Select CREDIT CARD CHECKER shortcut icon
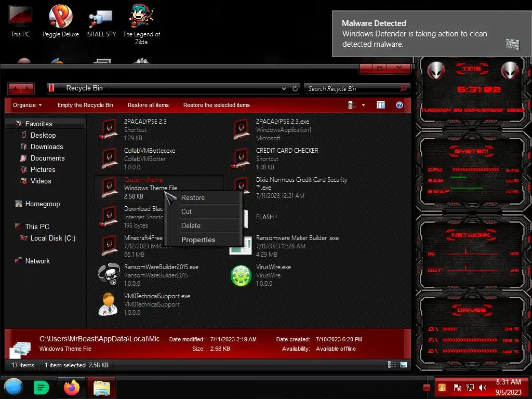 pyautogui.click(x=241, y=158)
